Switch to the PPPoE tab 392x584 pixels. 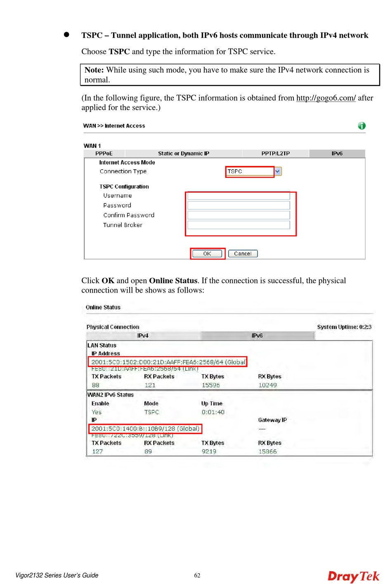104,154
